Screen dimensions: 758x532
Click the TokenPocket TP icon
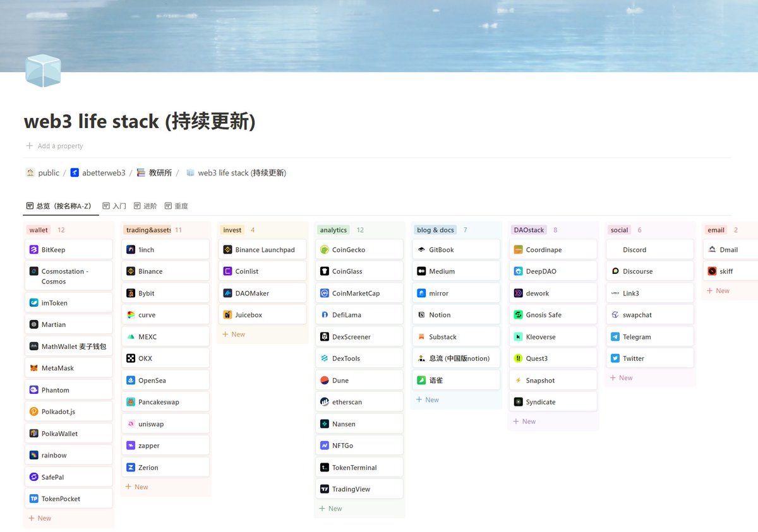coord(34,499)
